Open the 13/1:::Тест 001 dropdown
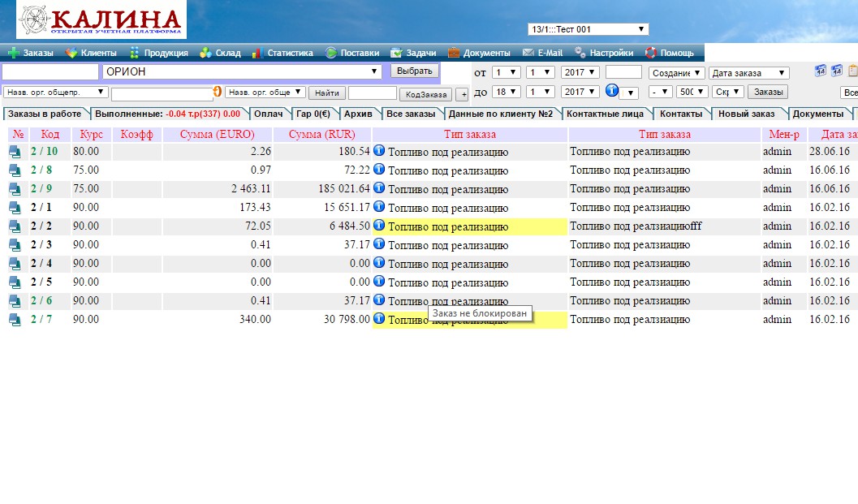858x504 pixels. 589,29
